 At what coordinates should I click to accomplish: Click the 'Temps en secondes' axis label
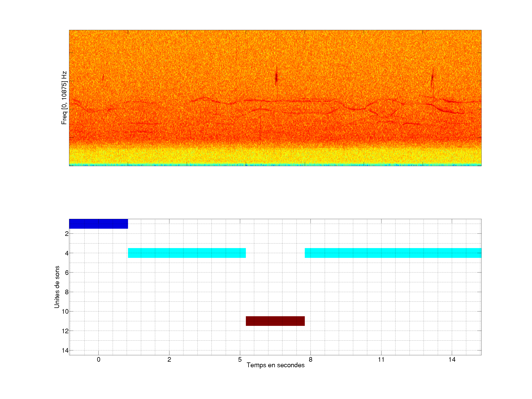click(x=275, y=365)
